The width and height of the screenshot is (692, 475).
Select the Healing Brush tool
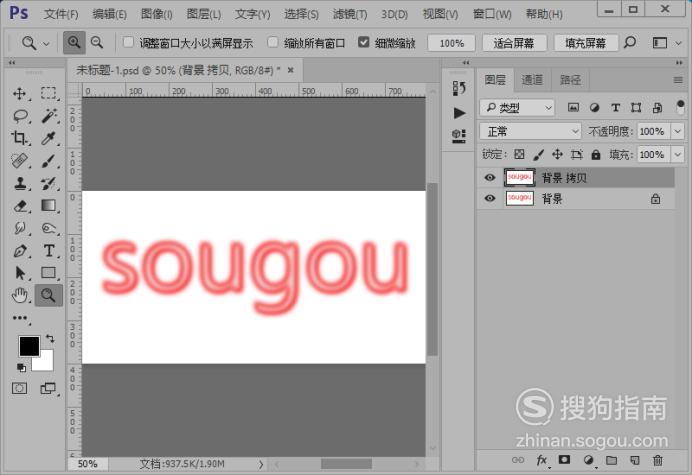click(x=19, y=160)
